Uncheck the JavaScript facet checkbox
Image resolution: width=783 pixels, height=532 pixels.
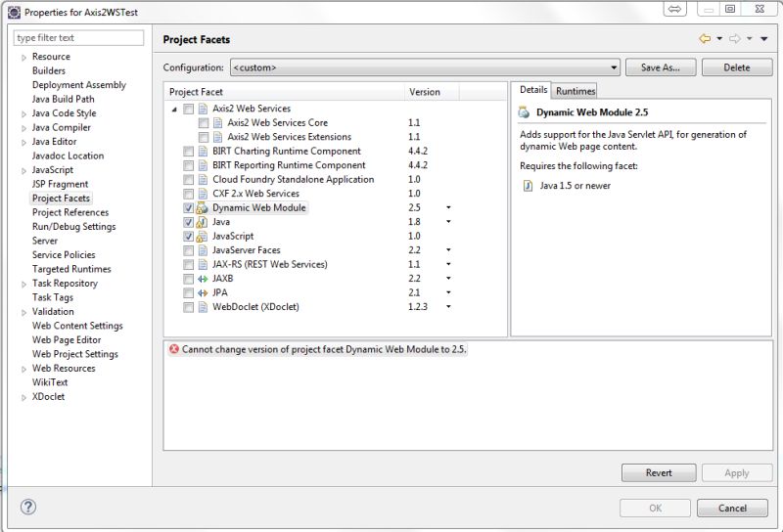tap(188, 236)
